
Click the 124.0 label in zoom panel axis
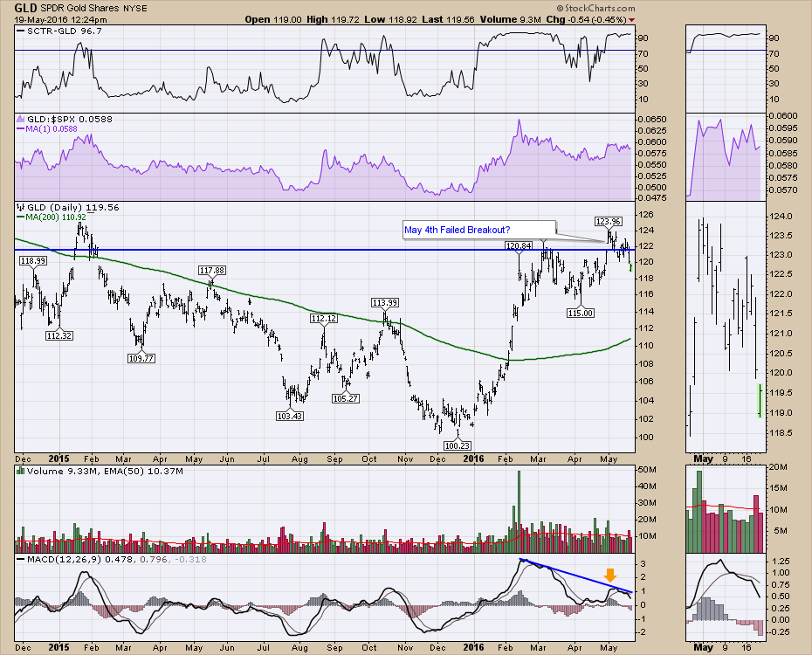pyautogui.click(x=781, y=216)
